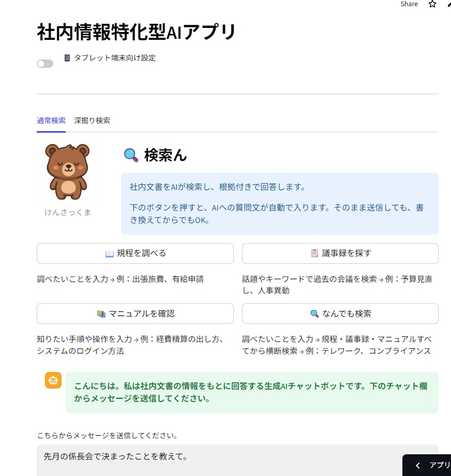Click the アプリ label in the dark panel
451x476 pixels.
(440, 465)
